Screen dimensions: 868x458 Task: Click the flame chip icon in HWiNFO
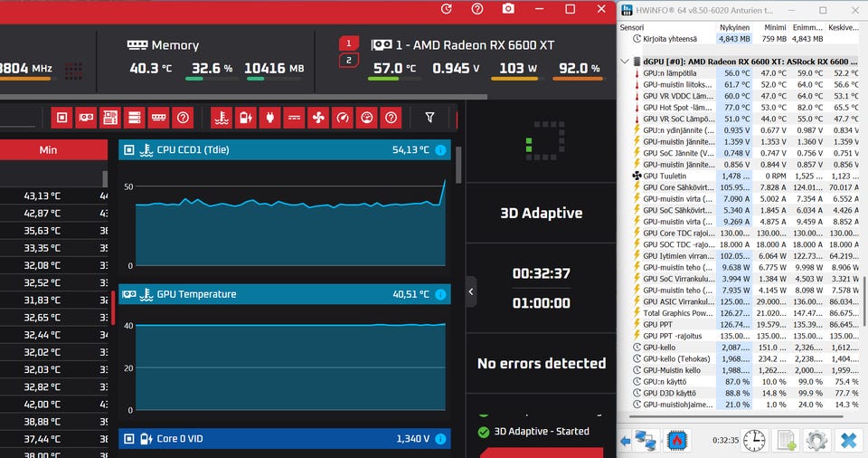(x=676, y=440)
